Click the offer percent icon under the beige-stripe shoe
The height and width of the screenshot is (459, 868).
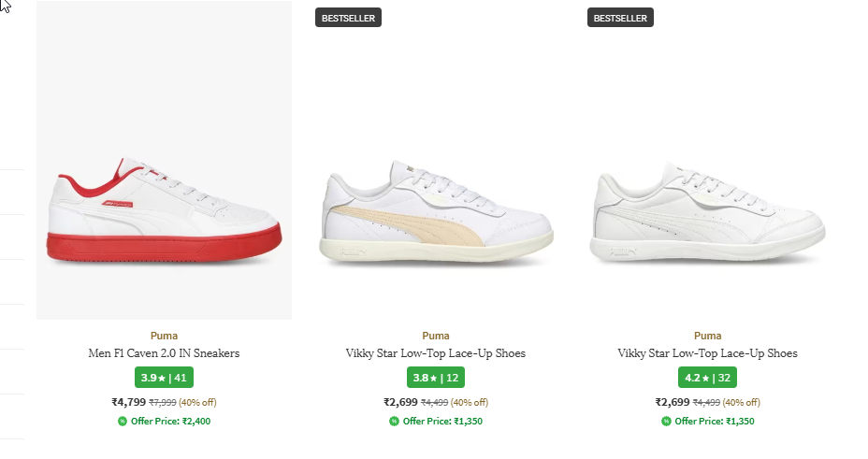(394, 421)
